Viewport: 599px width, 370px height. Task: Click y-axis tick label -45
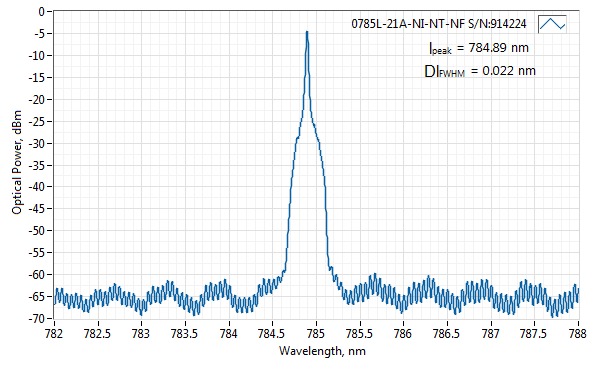pos(36,208)
